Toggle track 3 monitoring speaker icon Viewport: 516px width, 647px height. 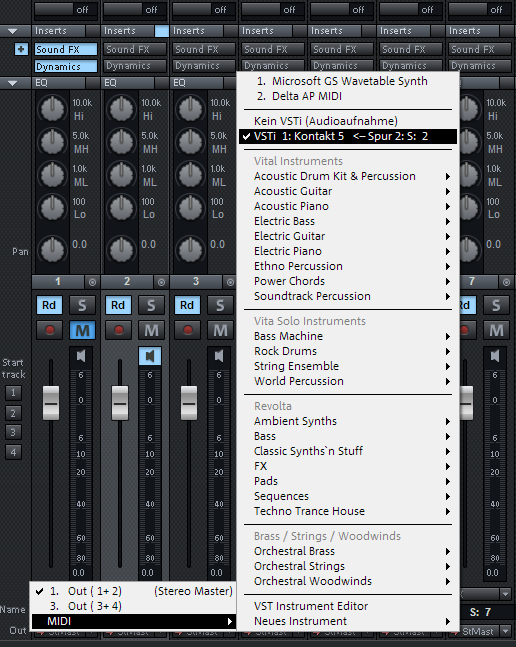[219, 356]
